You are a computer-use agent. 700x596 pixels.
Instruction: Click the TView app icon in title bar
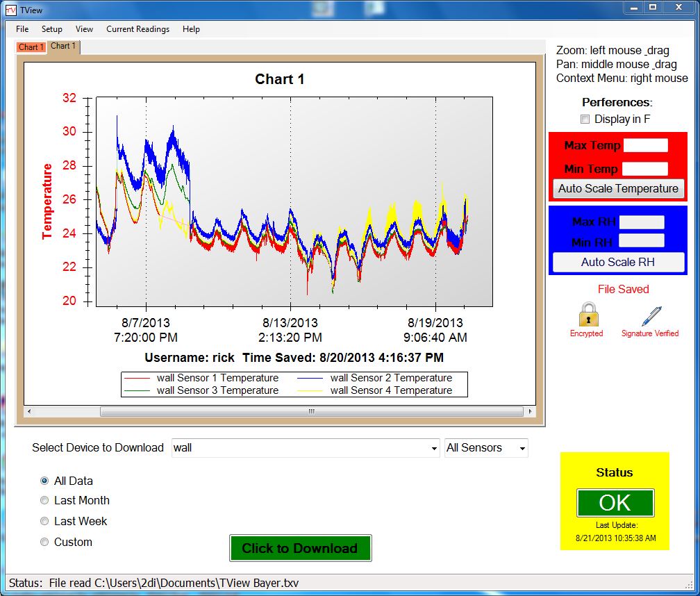pyautogui.click(x=11, y=10)
